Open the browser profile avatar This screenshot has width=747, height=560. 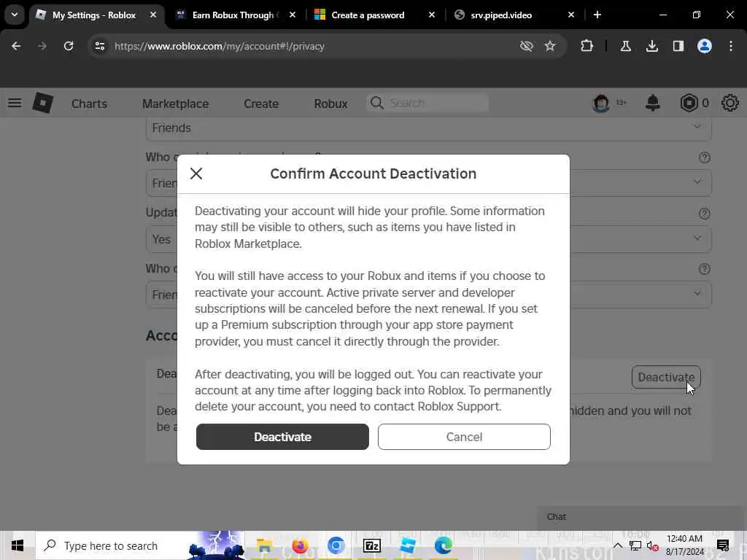pyautogui.click(x=705, y=46)
